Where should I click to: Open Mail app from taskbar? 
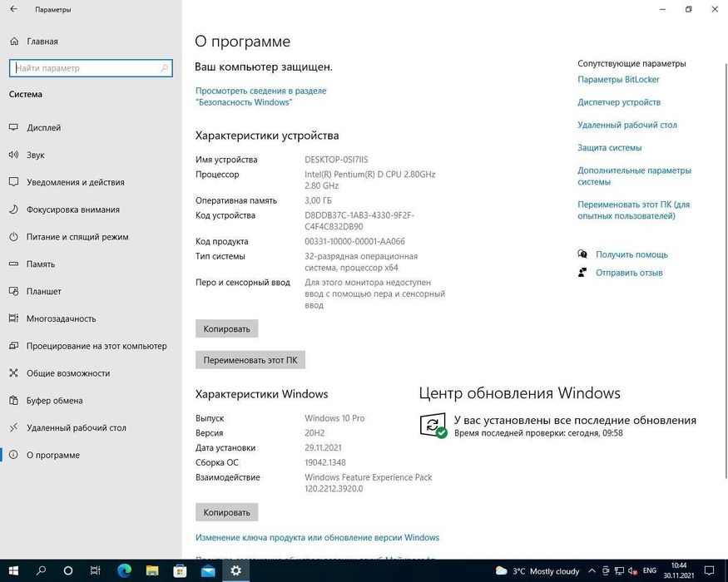(208, 570)
